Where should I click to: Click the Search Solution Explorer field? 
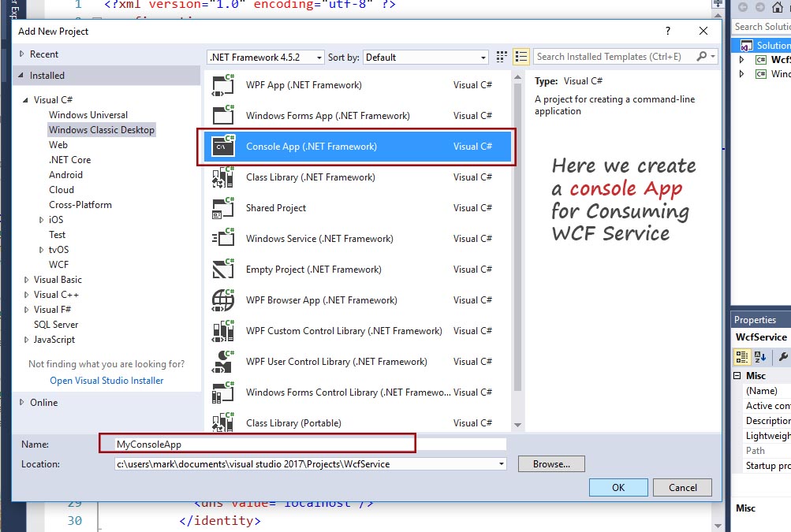(x=762, y=27)
